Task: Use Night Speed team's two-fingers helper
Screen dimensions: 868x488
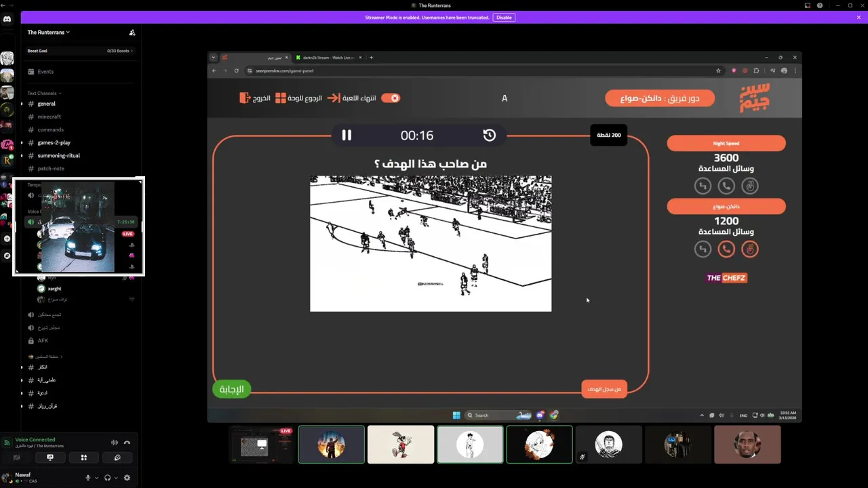Action: click(x=749, y=186)
